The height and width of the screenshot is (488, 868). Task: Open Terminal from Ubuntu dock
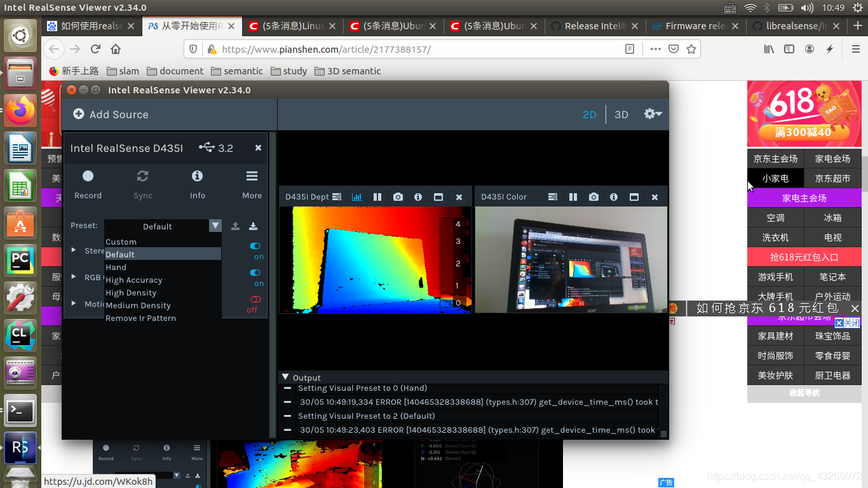coord(20,410)
